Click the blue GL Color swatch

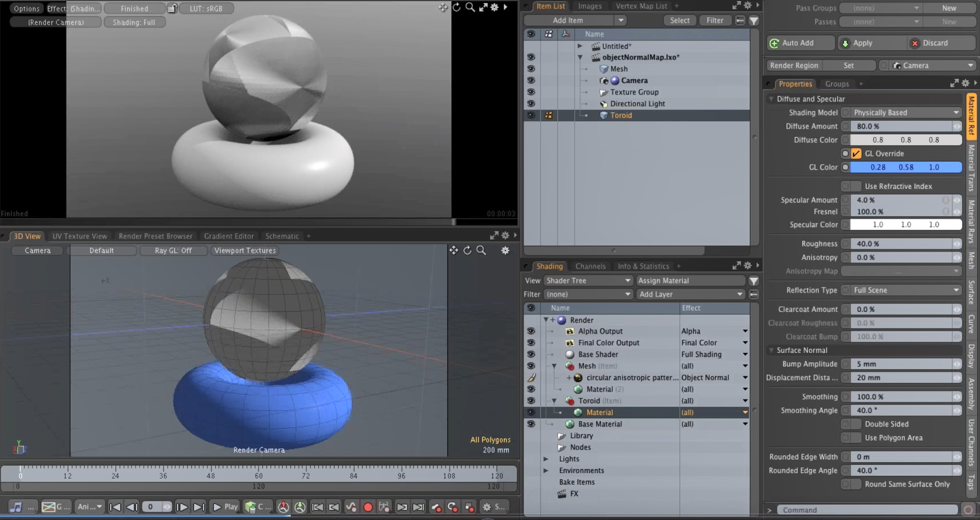coord(905,167)
